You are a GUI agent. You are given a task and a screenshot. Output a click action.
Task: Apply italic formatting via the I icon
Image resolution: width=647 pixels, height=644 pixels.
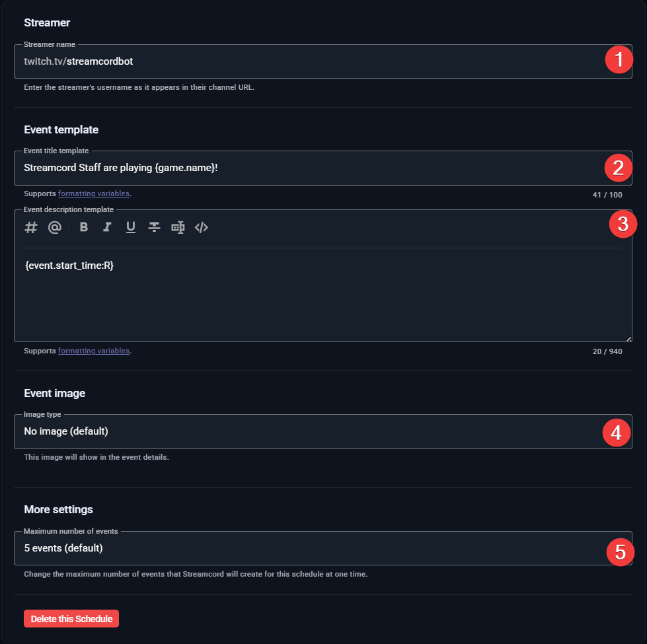(x=106, y=227)
